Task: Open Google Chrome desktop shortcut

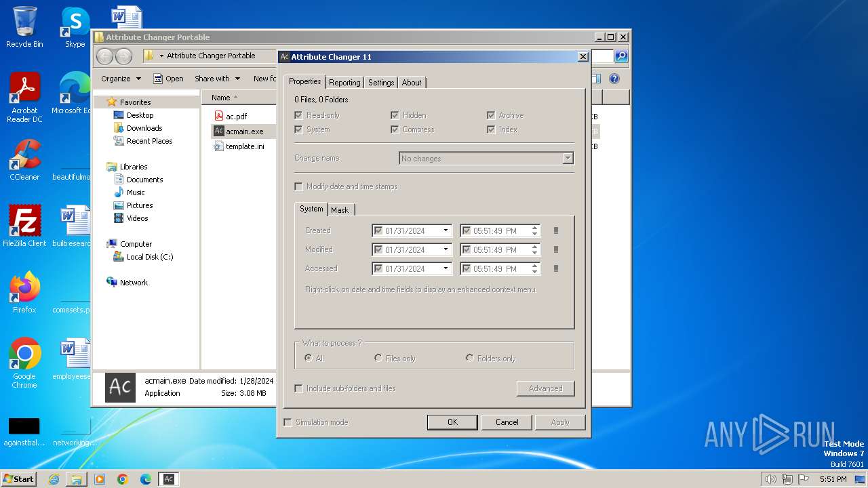Action: [24, 363]
